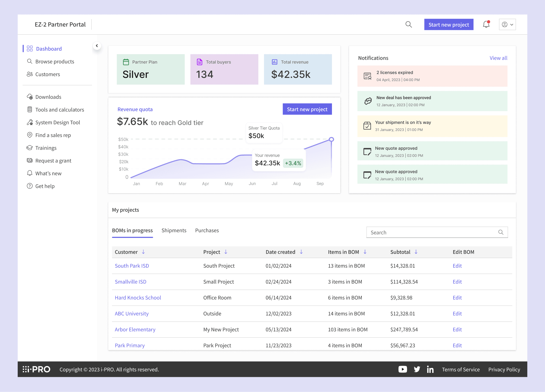545x392 pixels.
Task: Open YouTube icon in footer
Action: tap(402, 369)
